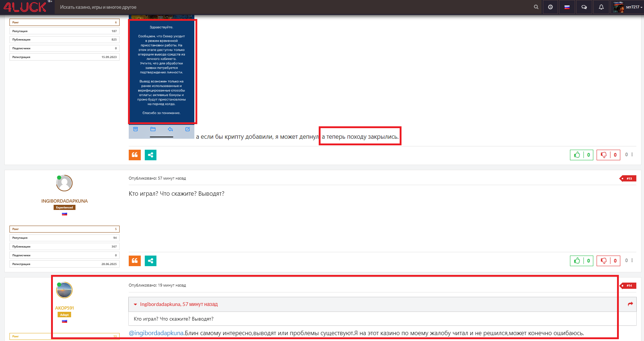Screen dimensions: 644x341
Task: Click the search magnifier icon
Action: coord(536,7)
